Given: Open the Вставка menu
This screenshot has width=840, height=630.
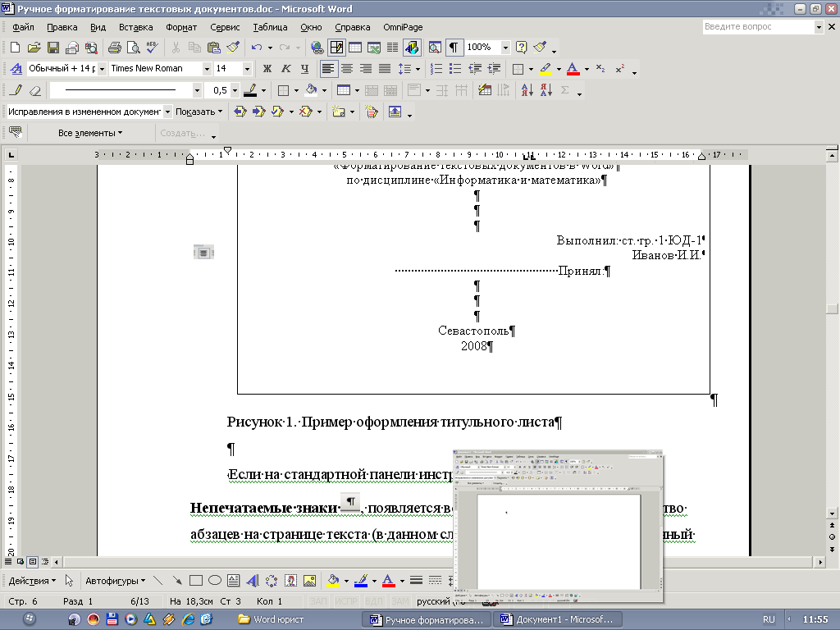Looking at the screenshot, I should tap(135, 27).
